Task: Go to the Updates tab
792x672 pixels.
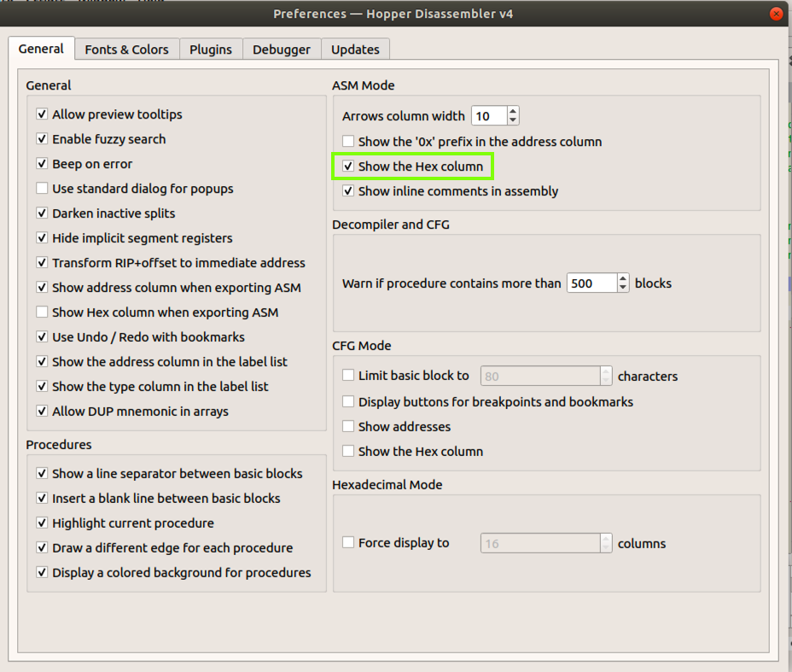Action: click(x=355, y=50)
